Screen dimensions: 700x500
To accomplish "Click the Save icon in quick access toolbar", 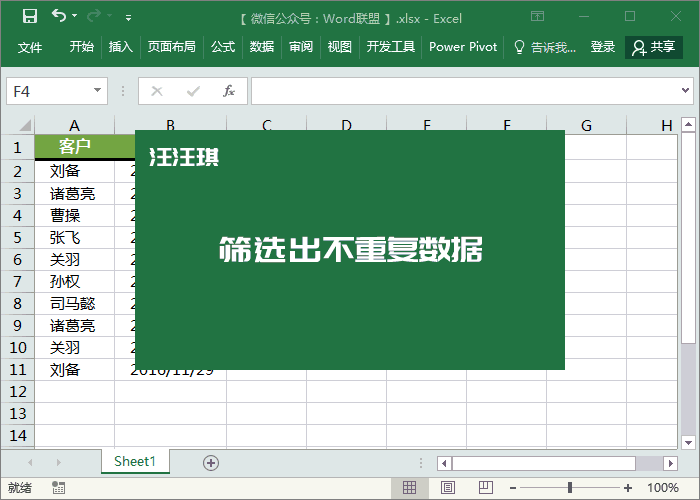I will pos(30,17).
